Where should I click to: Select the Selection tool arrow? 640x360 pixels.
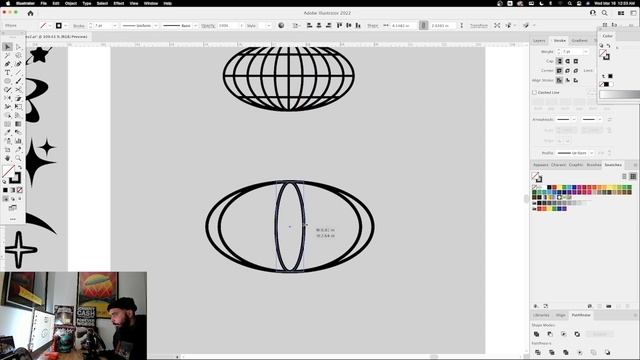7,47
